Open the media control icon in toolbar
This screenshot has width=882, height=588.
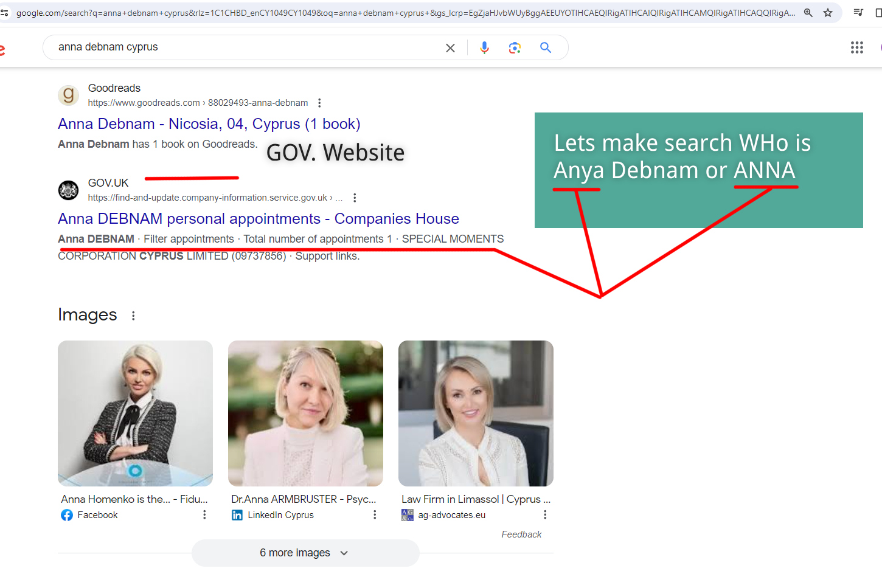pos(858,13)
